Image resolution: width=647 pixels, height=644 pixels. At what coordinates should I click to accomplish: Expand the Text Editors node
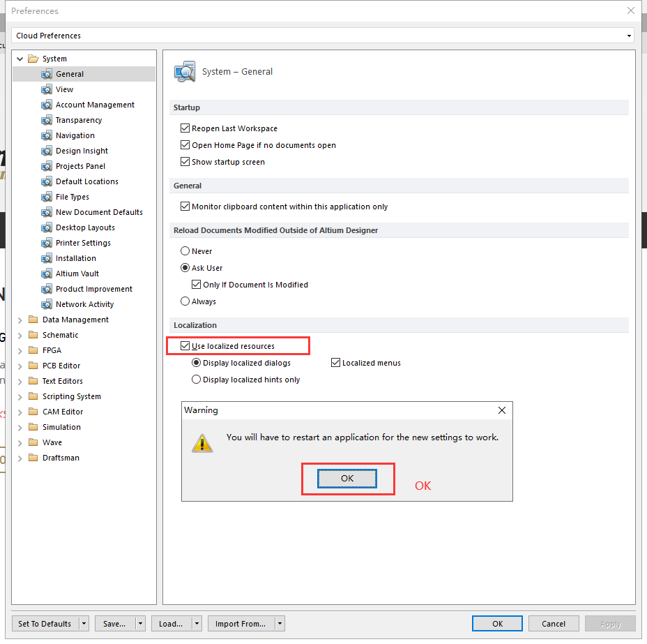(20, 382)
